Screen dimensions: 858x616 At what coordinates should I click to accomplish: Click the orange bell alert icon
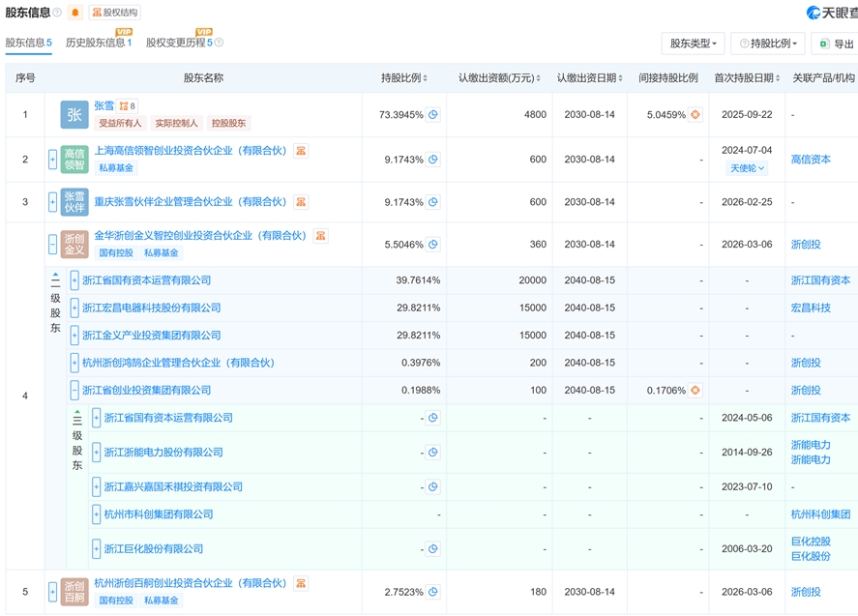pos(75,13)
